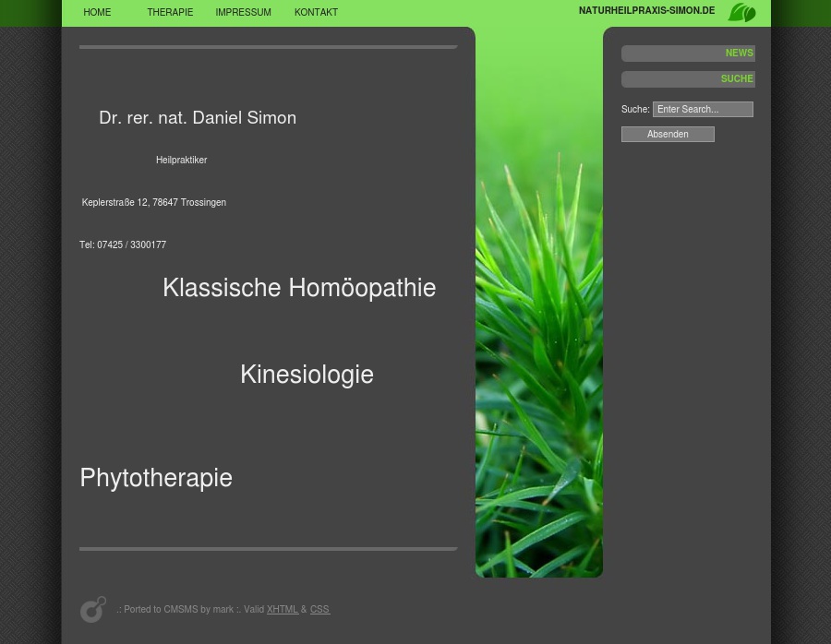Open the HOME menu item
The height and width of the screenshot is (644, 831).
[97, 13]
